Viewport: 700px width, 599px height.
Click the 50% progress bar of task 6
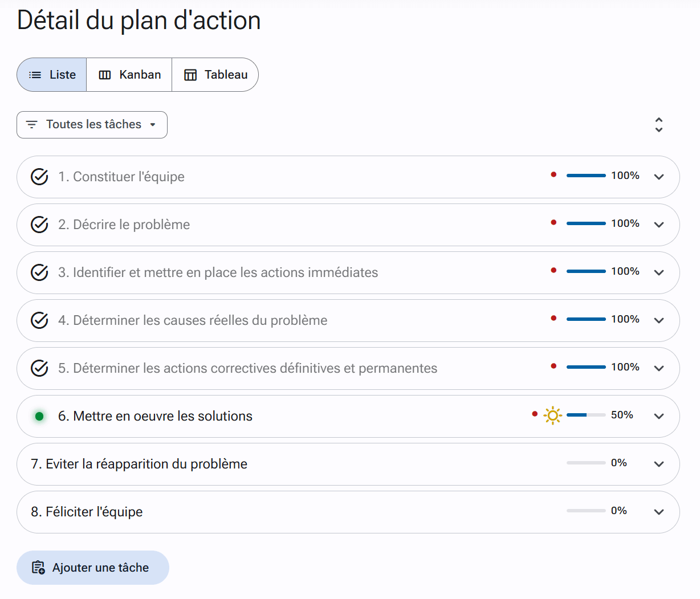(x=585, y=415)
